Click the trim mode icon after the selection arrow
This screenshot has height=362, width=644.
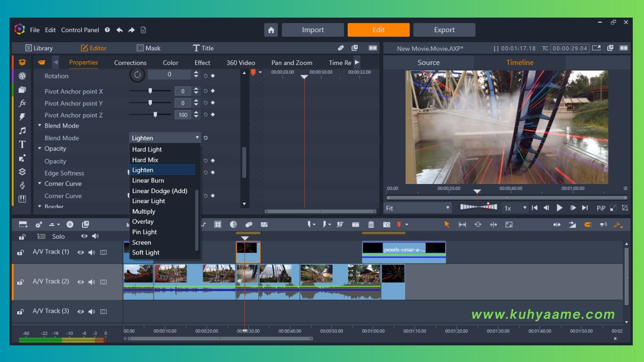coord(462,225)
